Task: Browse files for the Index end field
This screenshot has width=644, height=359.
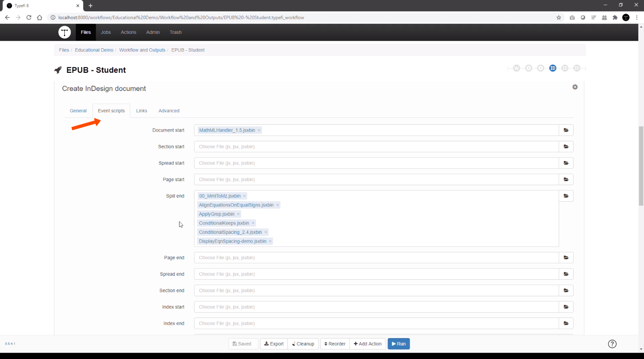Action: coord(566,324)
